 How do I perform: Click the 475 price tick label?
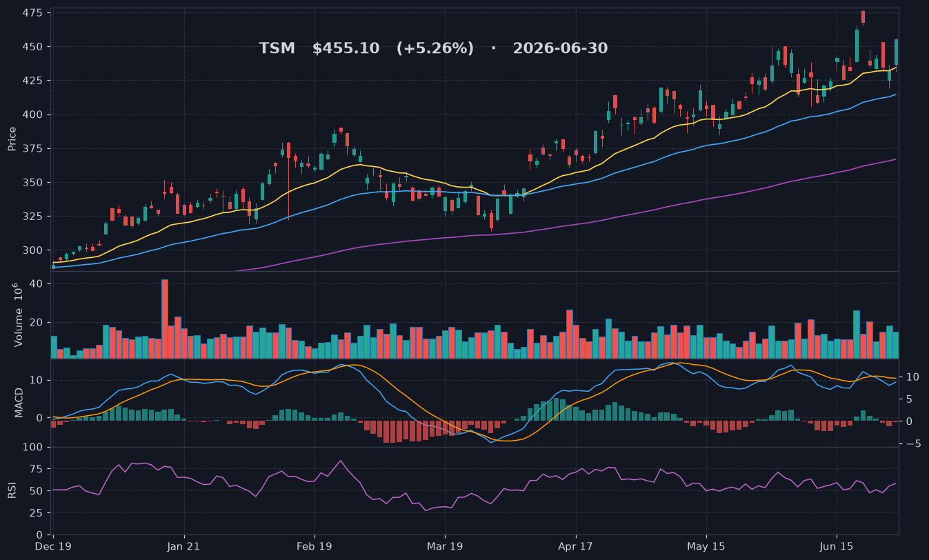32,13
